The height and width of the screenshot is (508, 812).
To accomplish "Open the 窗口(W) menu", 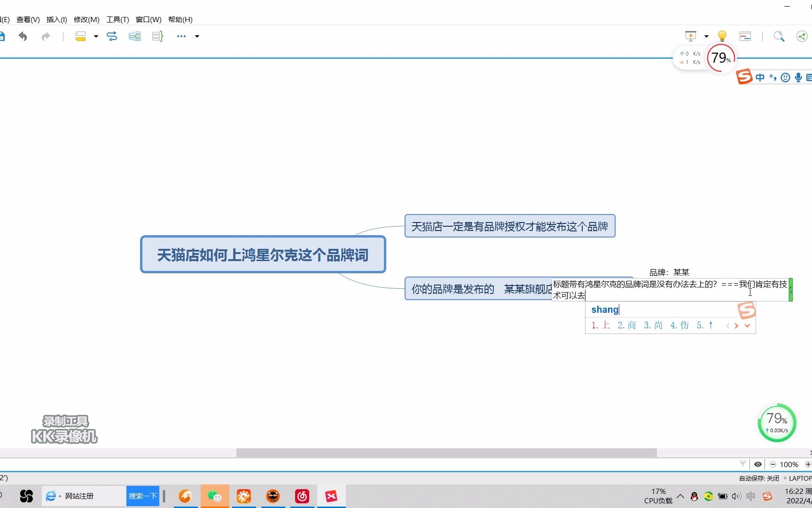I will pyautogui.click(x=148, y=19).
